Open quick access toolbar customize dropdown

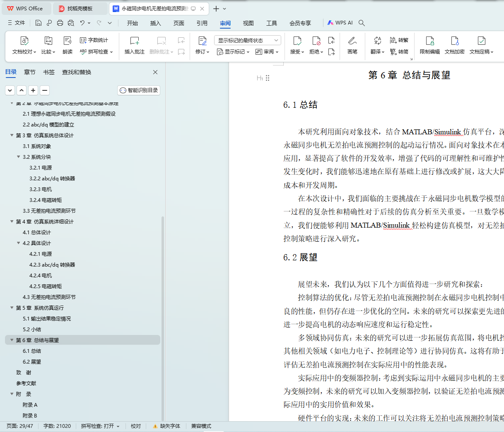coord(110,23)
